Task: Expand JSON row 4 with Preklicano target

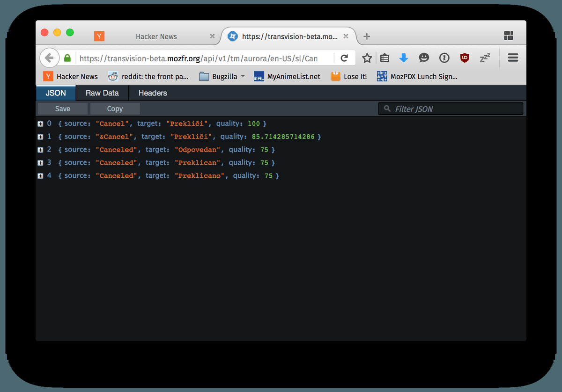Action: pos(40,176)
